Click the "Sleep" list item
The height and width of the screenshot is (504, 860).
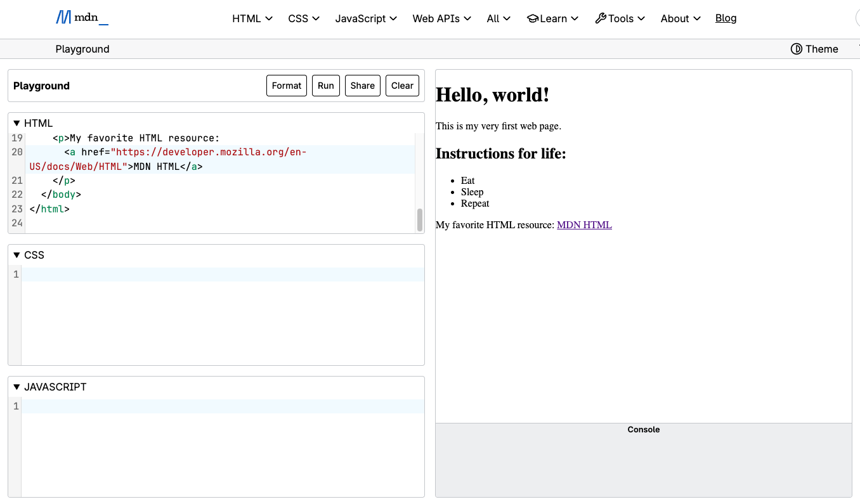tap(472, 192)
